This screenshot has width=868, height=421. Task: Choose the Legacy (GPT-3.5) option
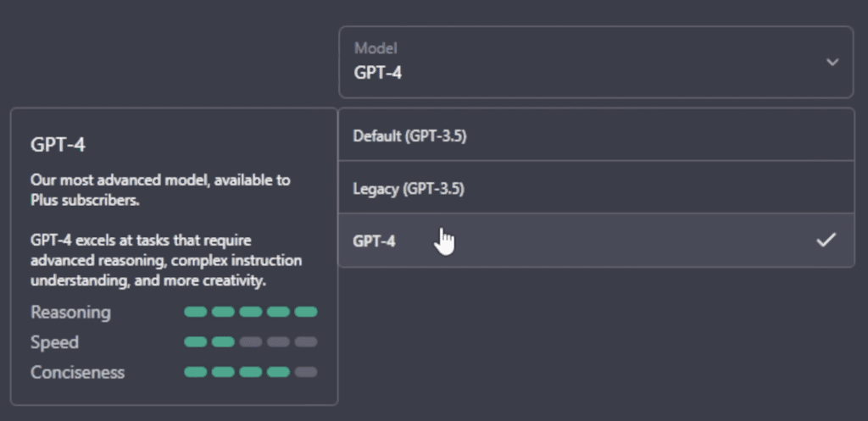tap(409, 188)
